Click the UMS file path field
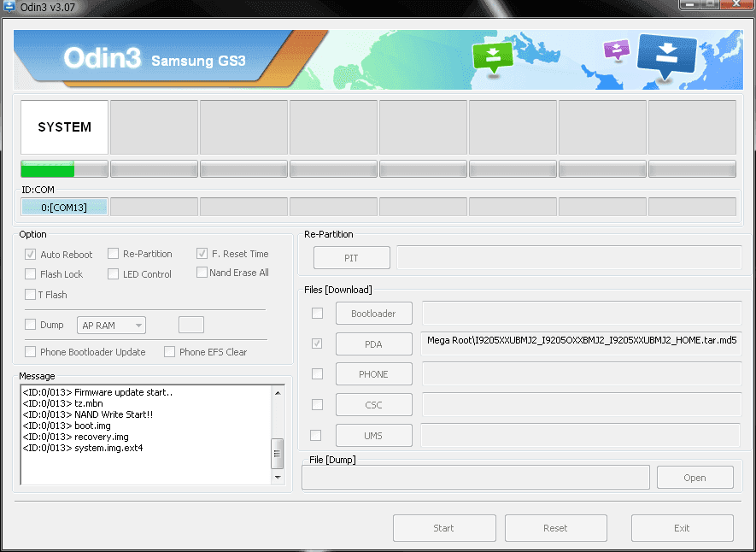The height and width of the screenshot is (552, 756). click(581, 435)
